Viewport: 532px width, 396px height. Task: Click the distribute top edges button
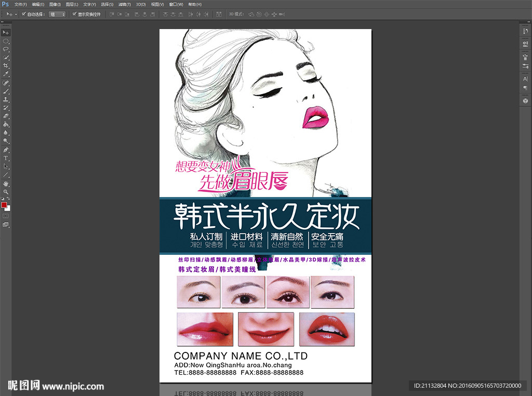pyautogui.click(x=165, y=14)
